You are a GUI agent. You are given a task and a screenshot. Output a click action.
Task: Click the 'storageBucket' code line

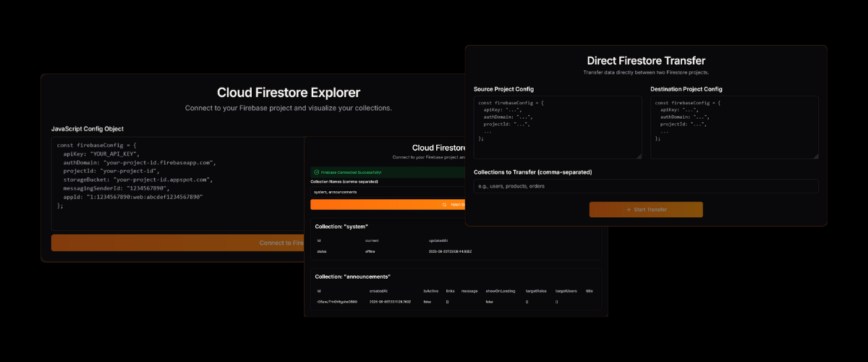(x=137, y=180)
